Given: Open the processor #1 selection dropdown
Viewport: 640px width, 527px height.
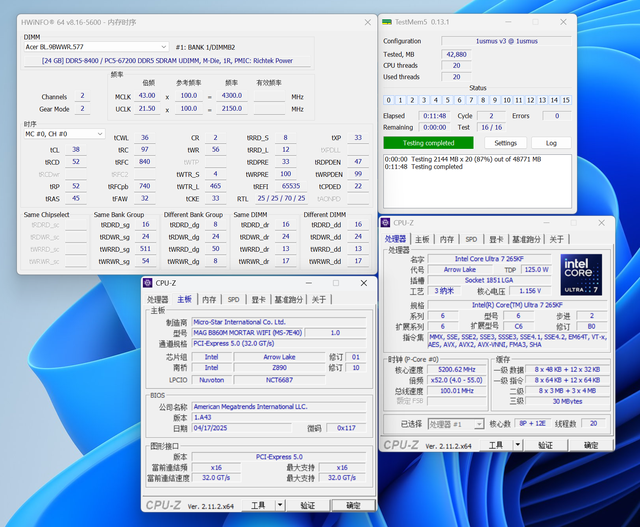Looking at the screenshot, I should point(456,424).
